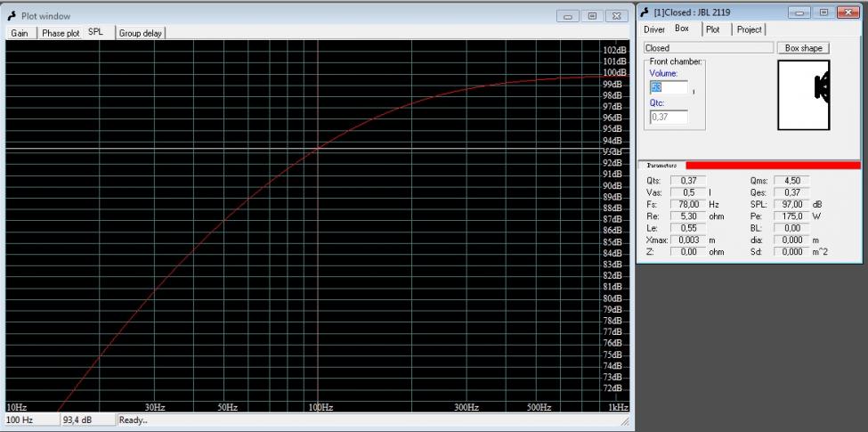Viewport: 868px width, 432px height.
Task: Switch to the Gain tab
Action: [x=19, y=33]
